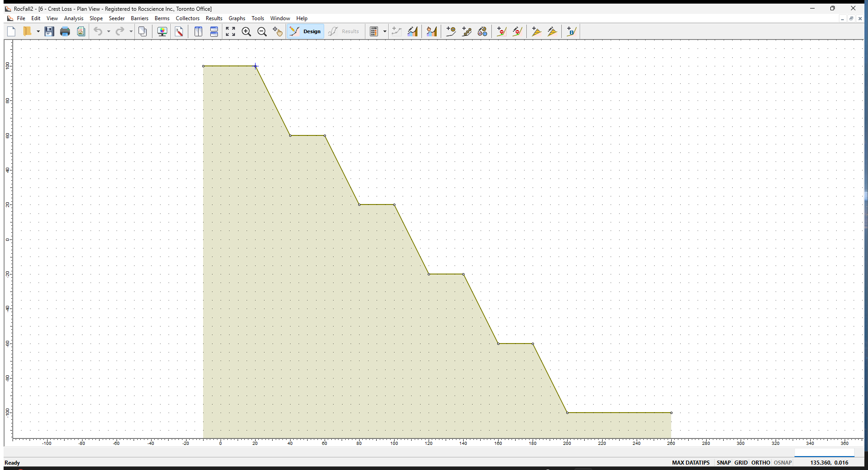Open the Barriers menu
Screen dimensions: 868x470
point(139,18)
